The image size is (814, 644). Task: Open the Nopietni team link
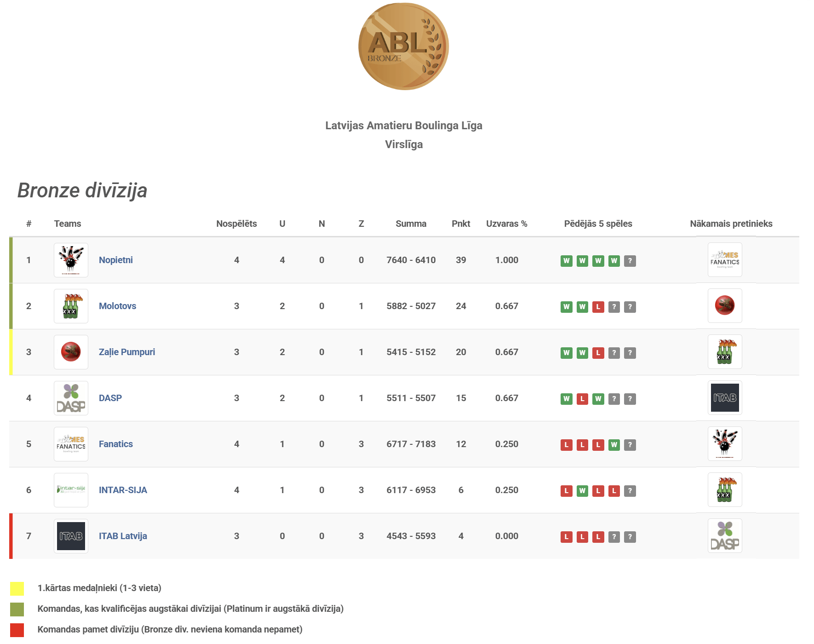tap(116, 260)
